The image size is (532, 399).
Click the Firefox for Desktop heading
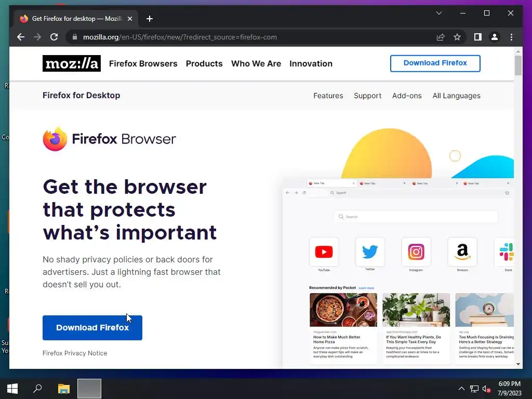click(x=81, y=96)
